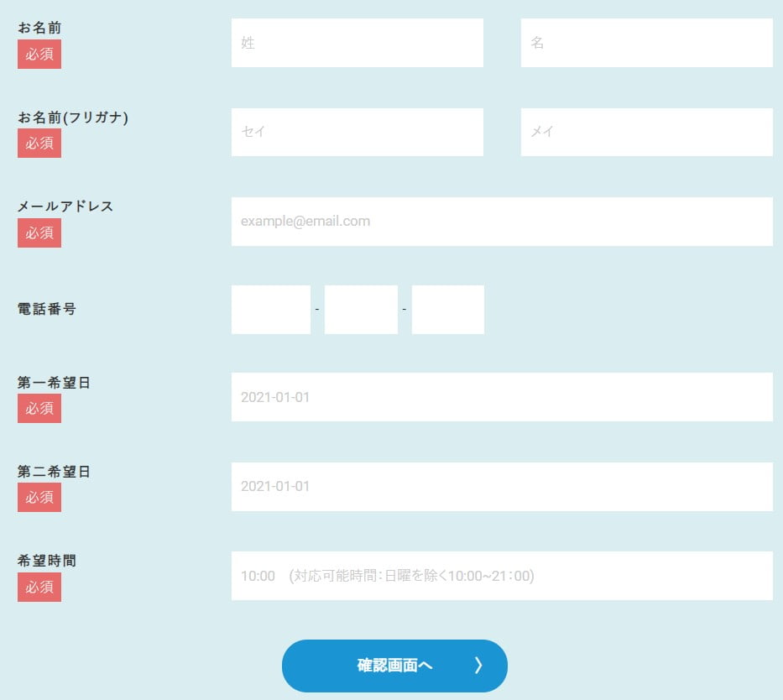Open the 第一希望日 date picker field
The height and width of the screenshot is (700, 783).
(502, 397)
